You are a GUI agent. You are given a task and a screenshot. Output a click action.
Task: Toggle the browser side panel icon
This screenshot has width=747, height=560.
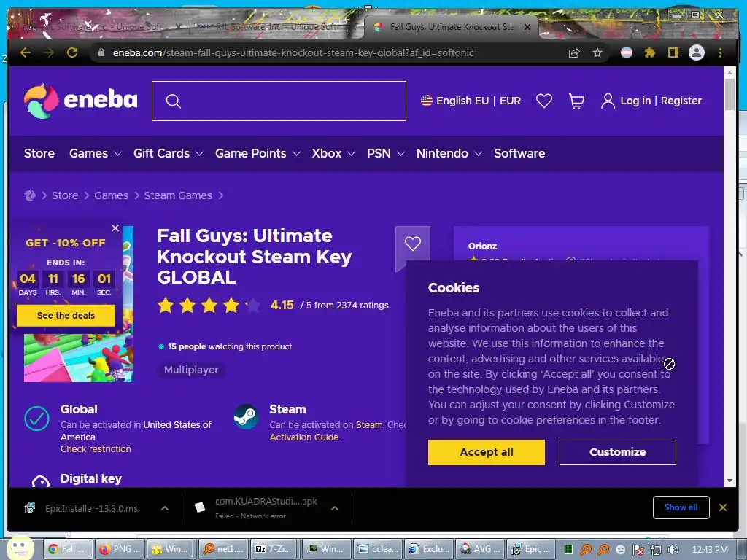click(673, 52)
